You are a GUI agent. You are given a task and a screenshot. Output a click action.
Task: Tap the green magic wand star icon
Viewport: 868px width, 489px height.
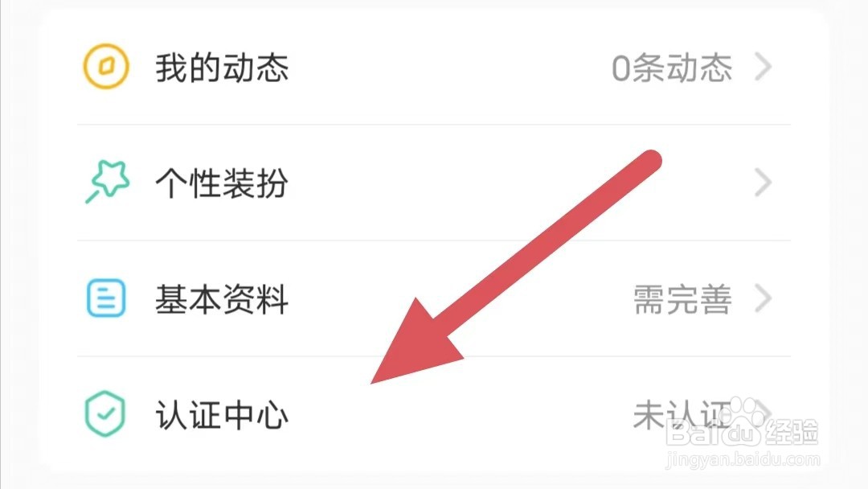coord(108,182)
